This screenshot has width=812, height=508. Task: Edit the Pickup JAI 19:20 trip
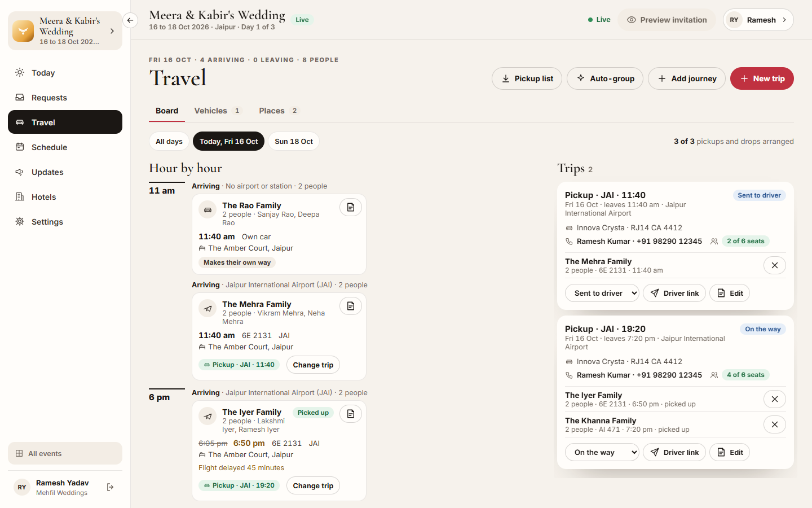(x=730, y=452)
